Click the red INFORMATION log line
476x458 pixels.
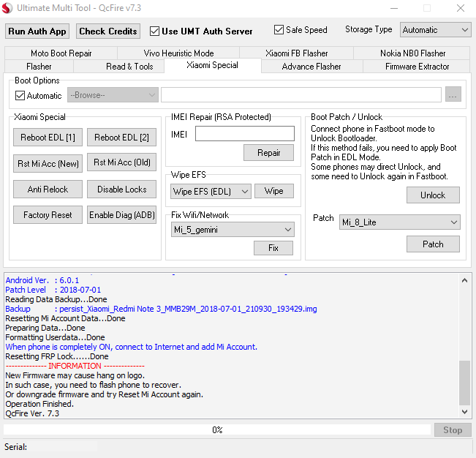pos(75,366)
